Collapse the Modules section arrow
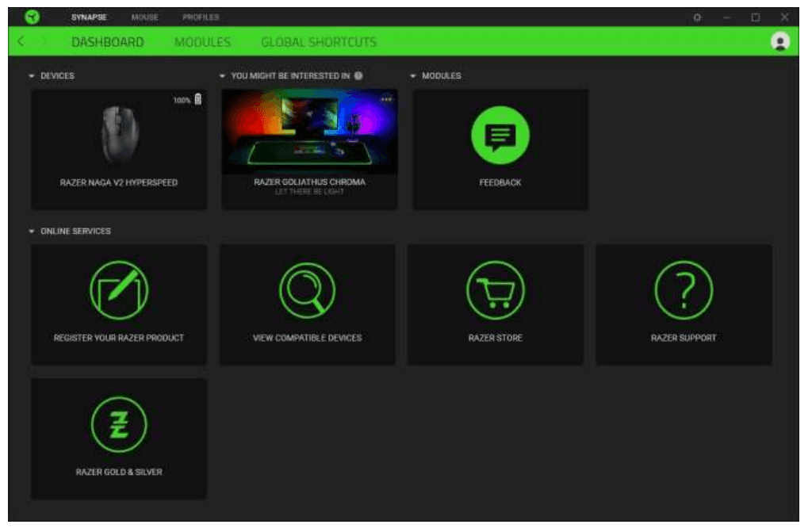 pos(413,76)
